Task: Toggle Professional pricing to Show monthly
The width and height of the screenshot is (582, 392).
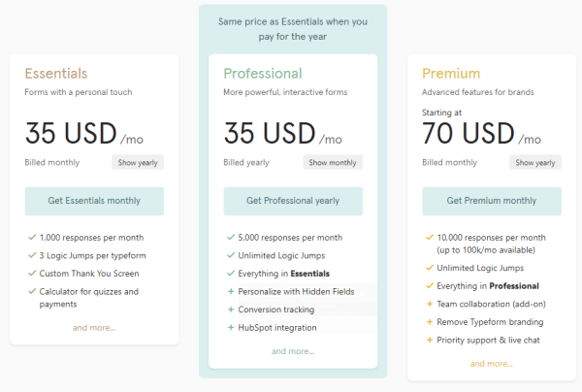Action: (333, 163)
